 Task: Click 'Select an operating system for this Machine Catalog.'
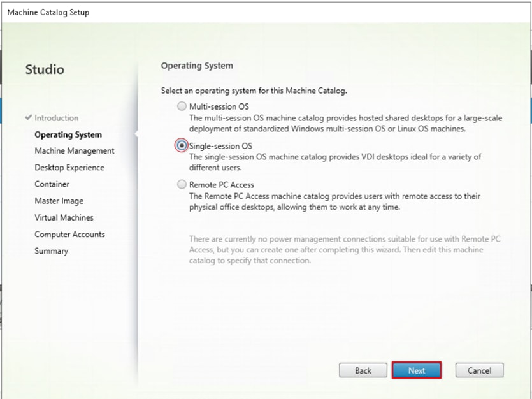[254, 91]
